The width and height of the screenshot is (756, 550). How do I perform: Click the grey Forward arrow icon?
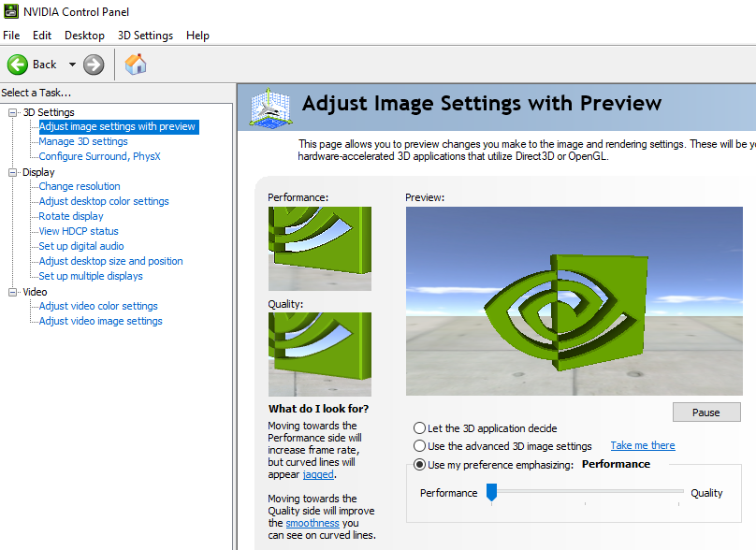(x=94, y=65)
